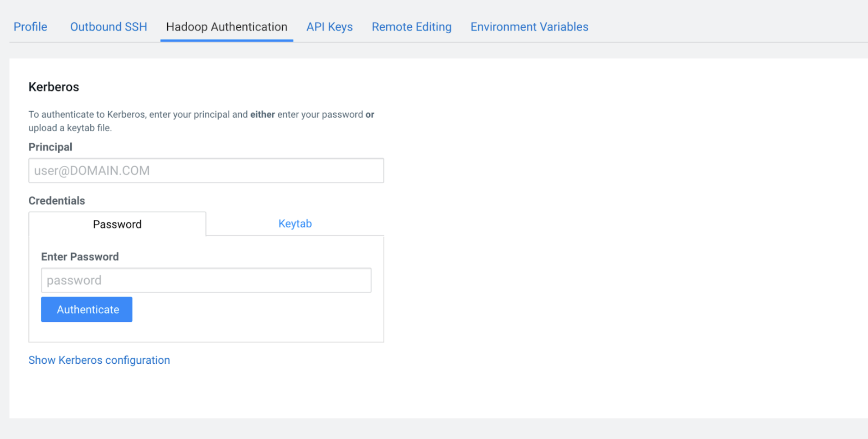The image size is (868, 439).
Task: Click the Principal input field
Action: click(x=206, y=171)
